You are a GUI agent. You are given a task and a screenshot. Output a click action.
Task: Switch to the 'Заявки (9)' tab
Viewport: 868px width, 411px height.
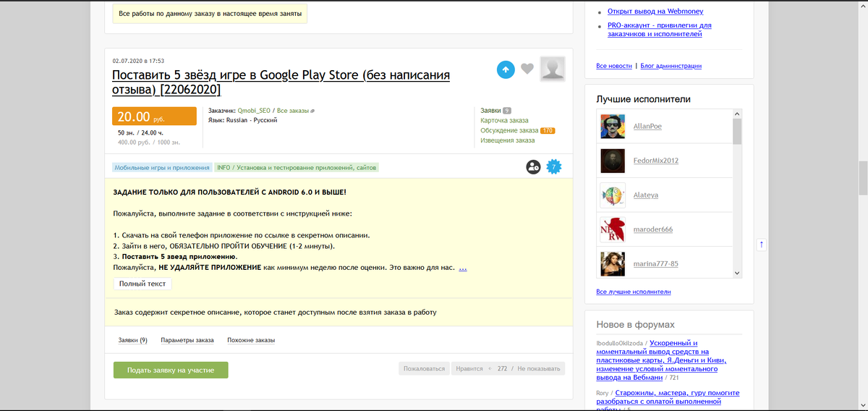133,340
